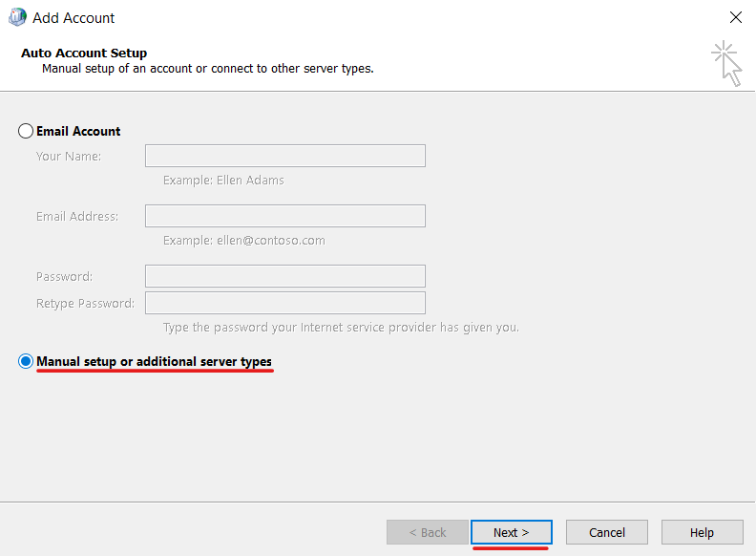The width and height of the screenshot is (756, 556).
Task: Click the 'Add Account' window title text
Action: tap(73, 17)
